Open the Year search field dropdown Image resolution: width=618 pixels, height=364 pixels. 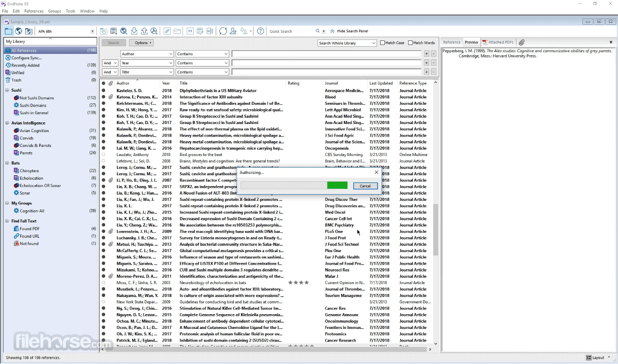click(x=147, y=63)
